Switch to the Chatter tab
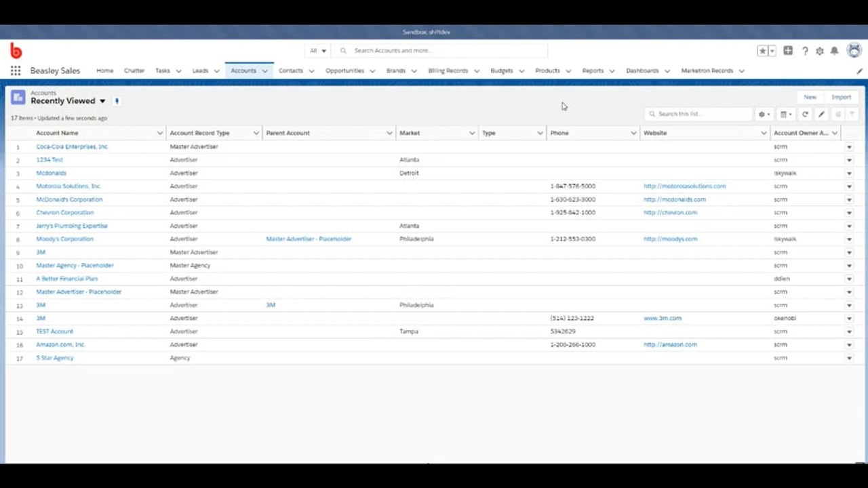This screenshot has width=868, height=488. pyautogui.click(x=134, y=70)
